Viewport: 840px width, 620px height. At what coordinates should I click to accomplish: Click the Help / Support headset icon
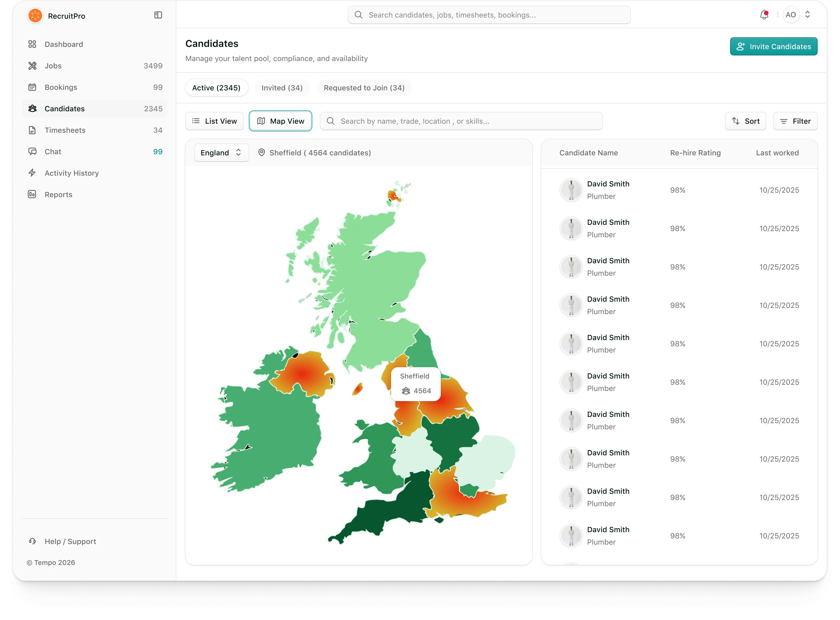tap(32, 541)
